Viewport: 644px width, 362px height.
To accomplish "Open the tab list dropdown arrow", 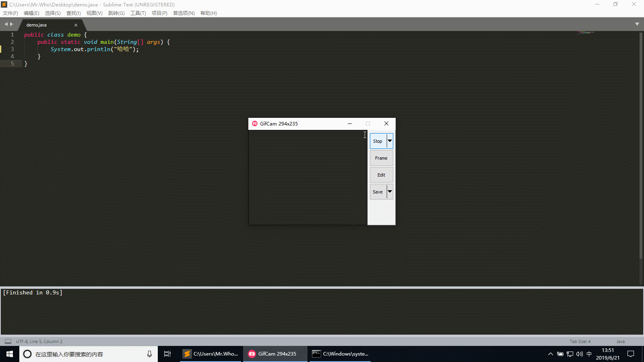I will (x=637, y=24).
